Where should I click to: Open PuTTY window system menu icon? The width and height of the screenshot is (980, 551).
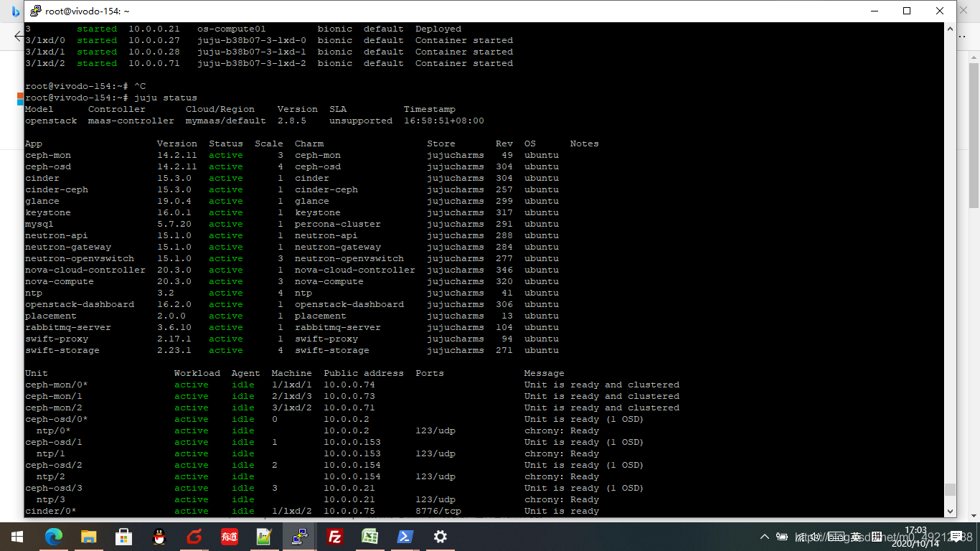(x=34, y=11)
